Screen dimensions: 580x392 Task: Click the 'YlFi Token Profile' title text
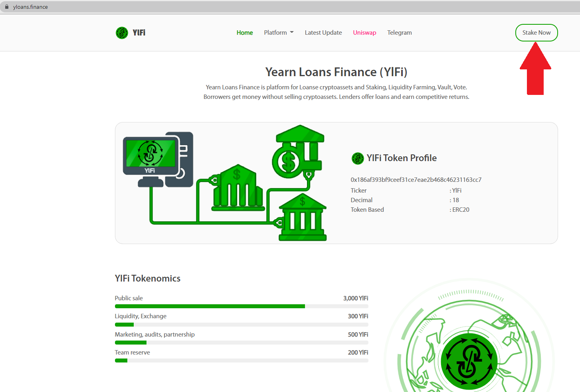pos(402,158)
